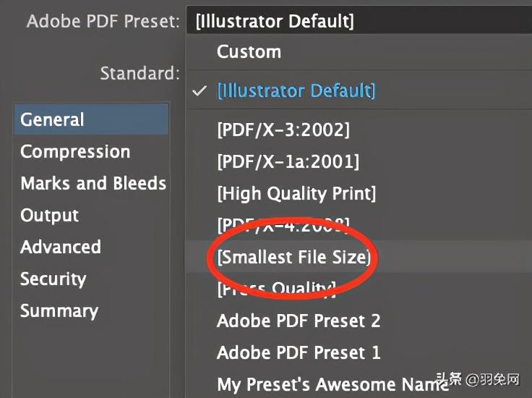This screenshot has height=398, width=532.
Task: View the Summary category
Action: pyautogui.click(x=59, y=311)
